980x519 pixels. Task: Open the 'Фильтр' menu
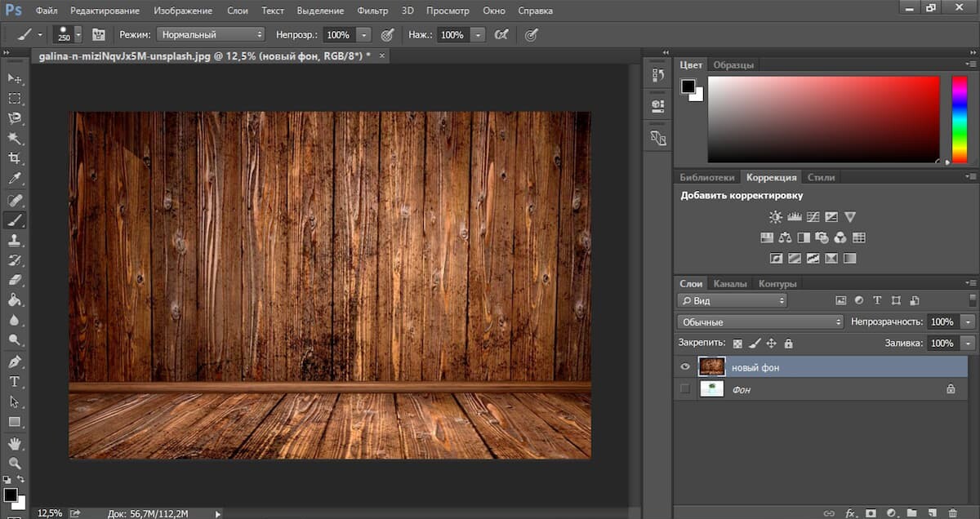tap(372, 11)
